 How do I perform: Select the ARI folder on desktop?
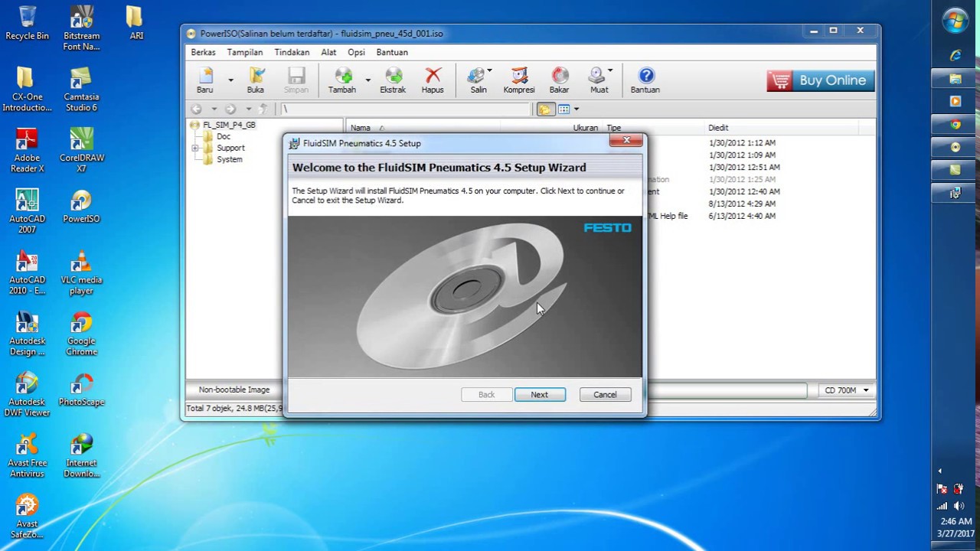tap(136, 23)
